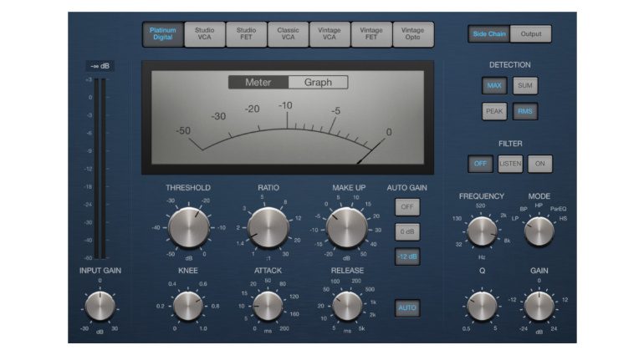Click the gain reduction meter needle display
This screenshot has height=355, width=644.
[x=288, y=118]
